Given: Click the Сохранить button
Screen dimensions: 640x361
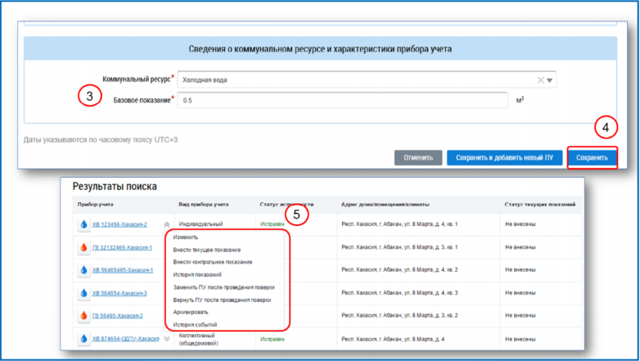Looking at the screenshot, I should 592,158.
